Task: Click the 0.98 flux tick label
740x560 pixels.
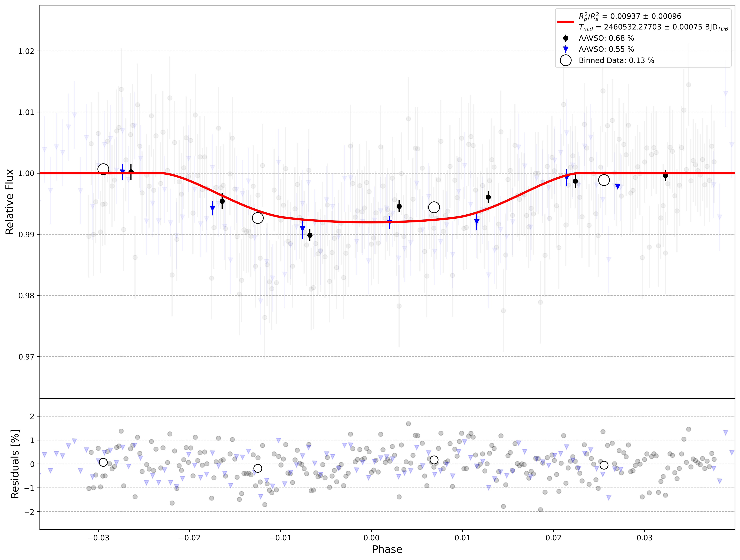Action: (26, 296)
